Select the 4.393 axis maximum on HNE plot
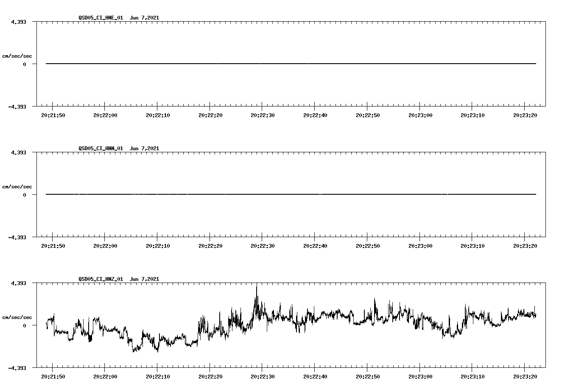Image resolution: width=576 pixels, height=392 pixels. [18, 22]
